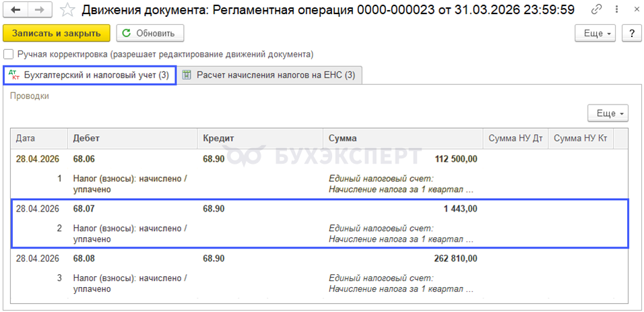The height and width of the screenshot is (312, 644).
Task: Open Расчет начисления налогов на ЕНС tab
Action: pos(269,75)
